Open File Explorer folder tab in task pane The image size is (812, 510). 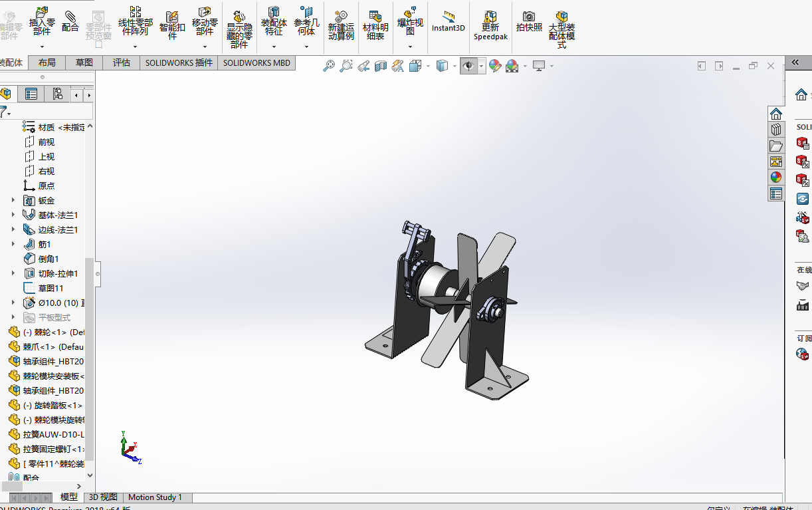coord(776,146)
